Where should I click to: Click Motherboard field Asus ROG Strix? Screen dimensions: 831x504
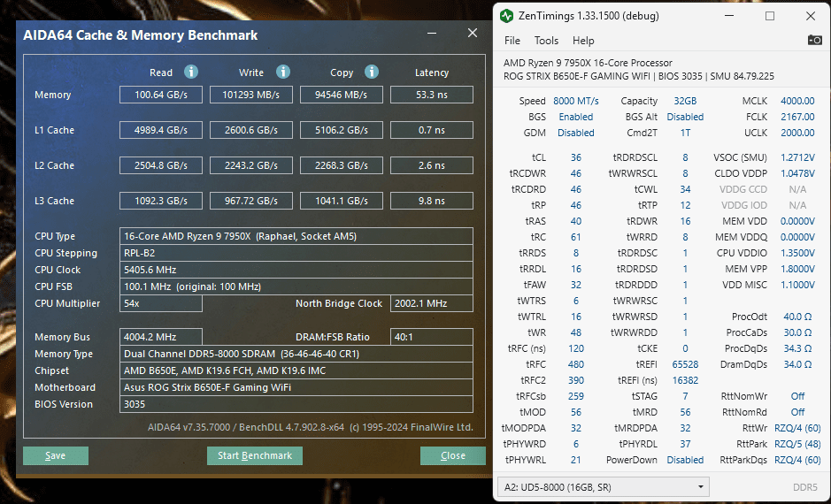click(x=296, y=387)
